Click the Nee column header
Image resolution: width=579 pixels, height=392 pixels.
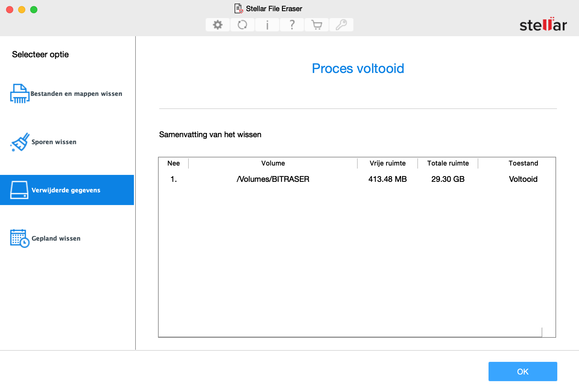point(174,163)
